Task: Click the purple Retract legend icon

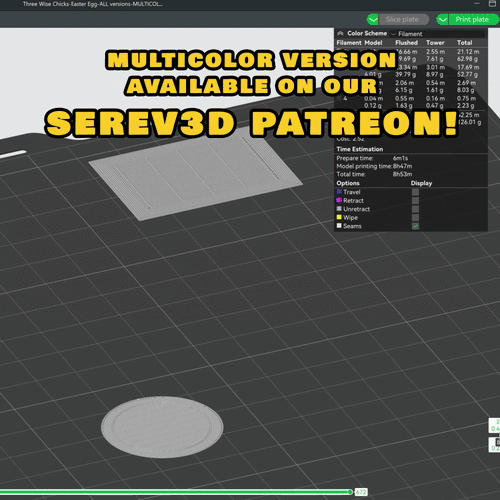Action: (339, 200)
